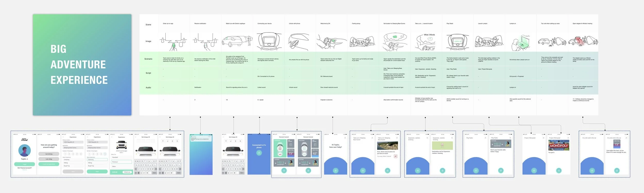This screenshot has width=644, height=193.
Task: Click Add Controls plus icon beside 62° tile
Action: tap(315, 145)
